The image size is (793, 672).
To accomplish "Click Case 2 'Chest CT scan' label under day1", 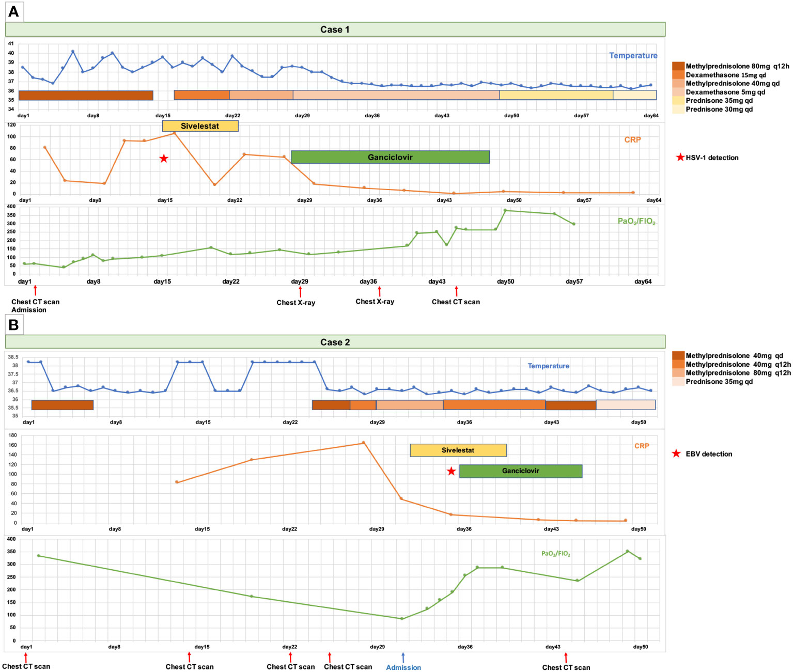I will [26, 666].
